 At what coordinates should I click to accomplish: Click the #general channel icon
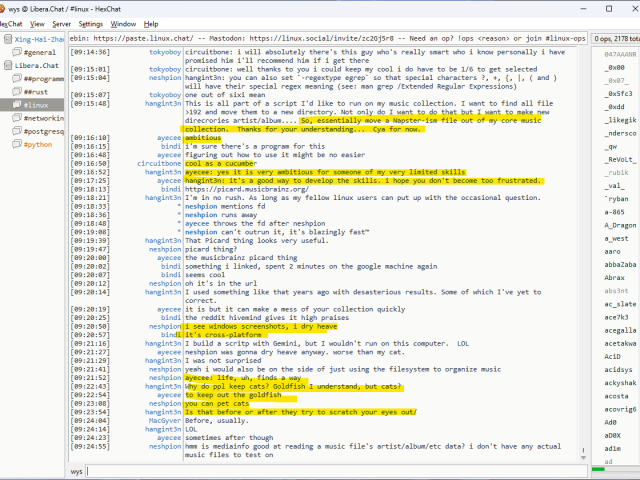coord(17,51)
